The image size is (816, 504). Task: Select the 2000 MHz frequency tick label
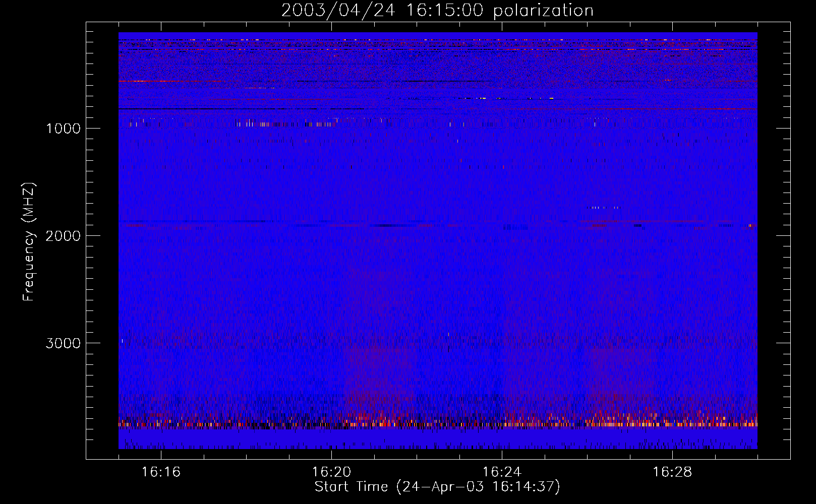click(63, 236)
